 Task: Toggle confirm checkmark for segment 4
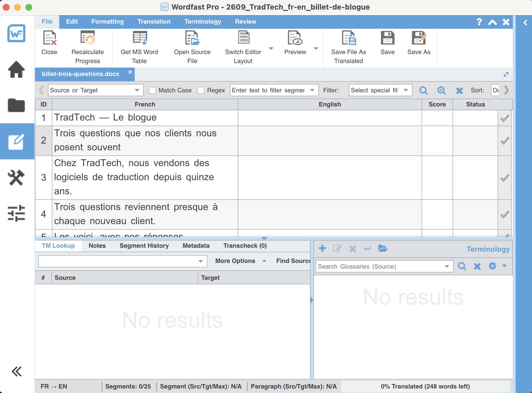[x=505, y=215]
